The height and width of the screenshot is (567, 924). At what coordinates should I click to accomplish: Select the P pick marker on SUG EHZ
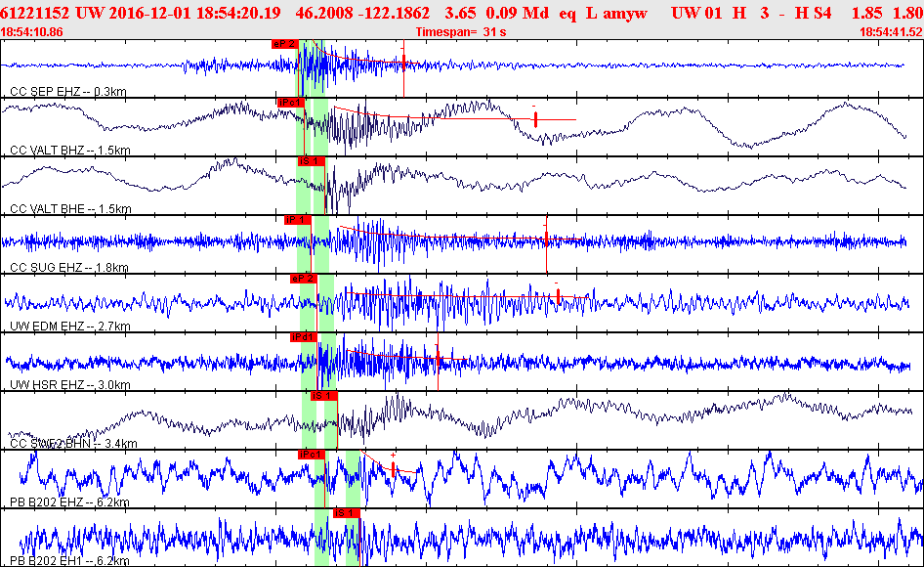pyautogui.click(x=297, y=220)
